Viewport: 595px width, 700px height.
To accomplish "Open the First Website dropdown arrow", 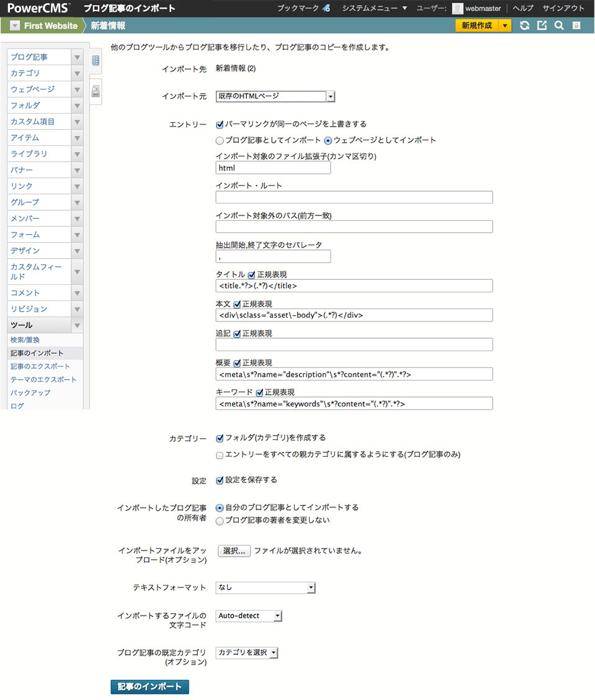I will 15,26.
